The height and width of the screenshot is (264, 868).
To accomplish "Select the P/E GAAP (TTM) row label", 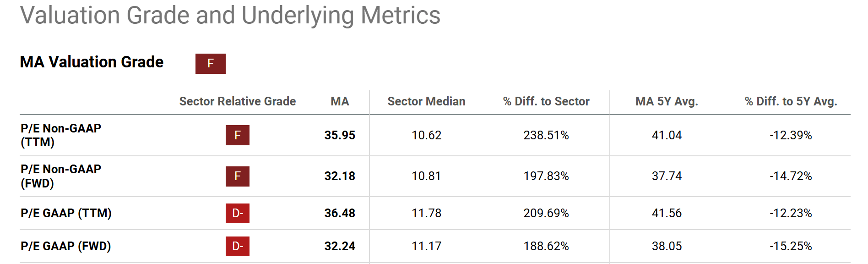I will point(66,213).
